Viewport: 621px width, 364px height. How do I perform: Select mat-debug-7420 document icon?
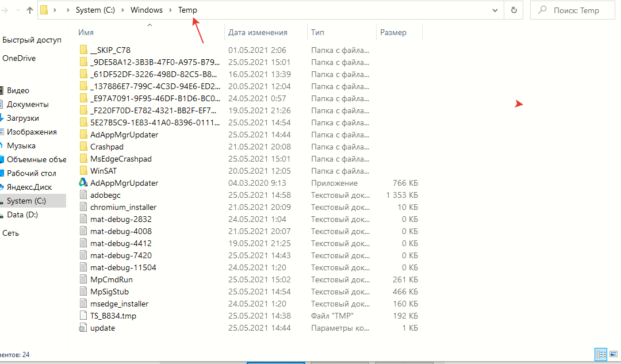click(x=83, y=255)
